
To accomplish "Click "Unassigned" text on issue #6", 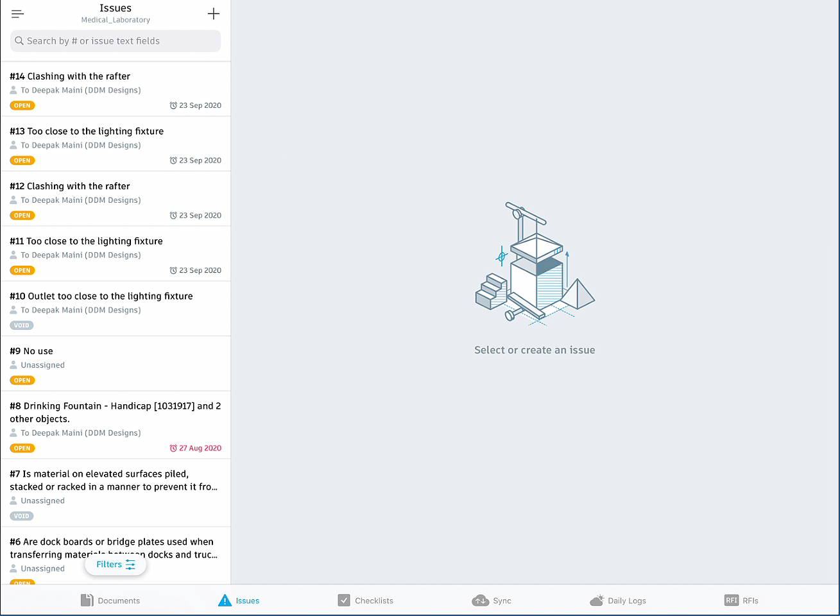I will point(43,569).
